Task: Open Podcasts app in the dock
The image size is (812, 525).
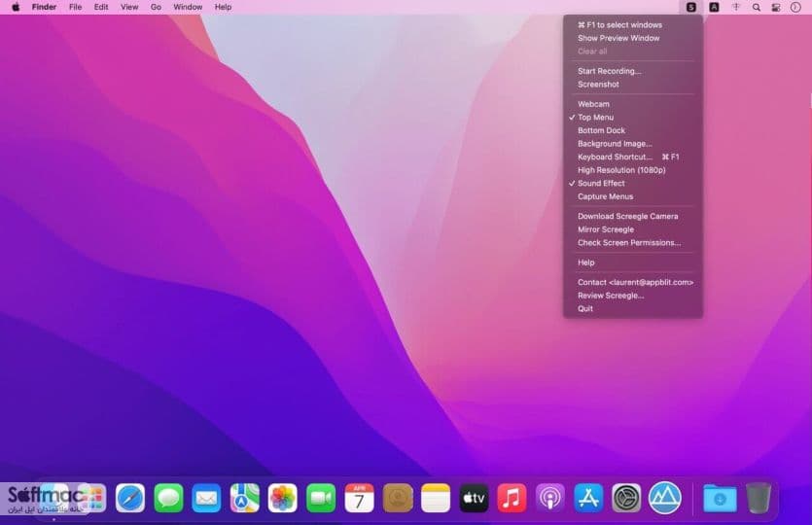Action: (x=550, y=498)
